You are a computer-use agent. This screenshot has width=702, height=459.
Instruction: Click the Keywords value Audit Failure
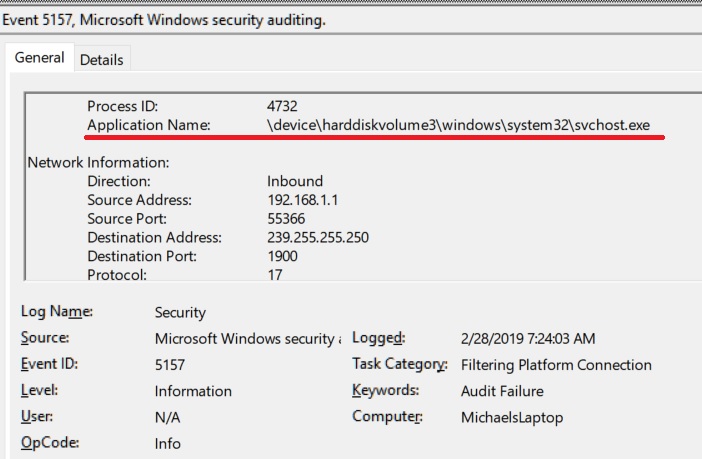click(x=502, y=391)
